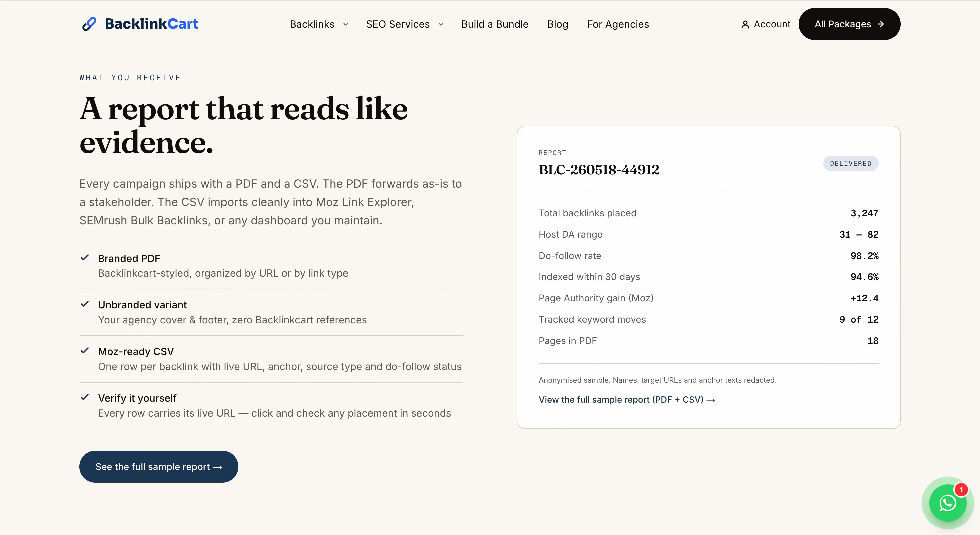Click the checkmark beside Unbranded variant
Viewport: 980px width, 535px height.
pyautogui.click(x=84, y=304)
